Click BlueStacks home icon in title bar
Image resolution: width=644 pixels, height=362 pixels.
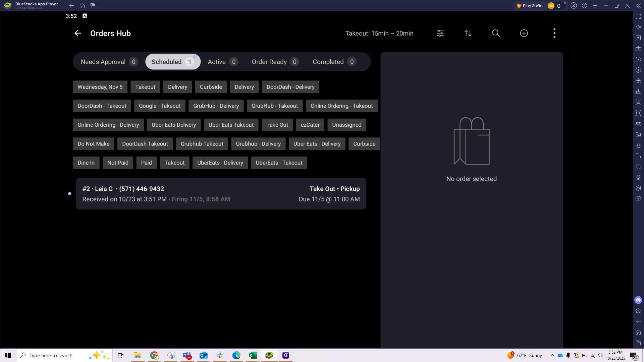(x=82, y=6)
